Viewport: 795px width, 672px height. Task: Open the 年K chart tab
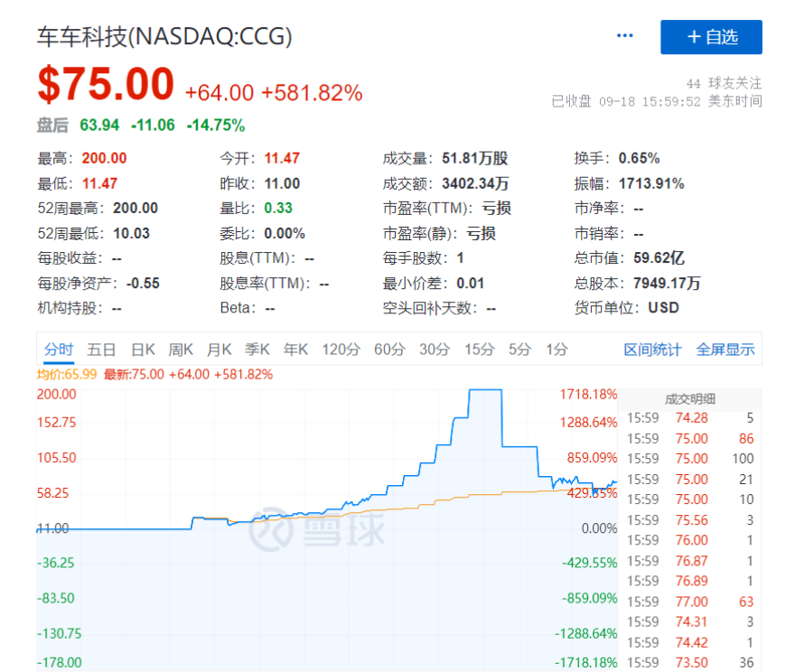(x=295, y=350)
